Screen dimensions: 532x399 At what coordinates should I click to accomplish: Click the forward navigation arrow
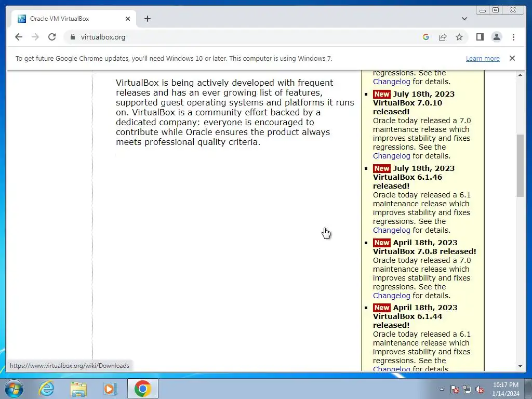point(35,37)
